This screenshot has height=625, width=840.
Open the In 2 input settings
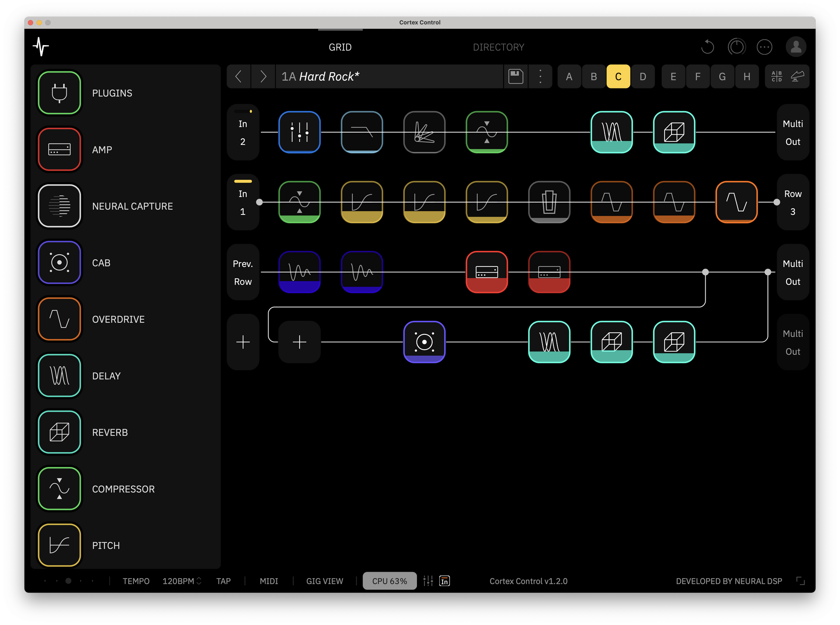click(x=243, y=132)
